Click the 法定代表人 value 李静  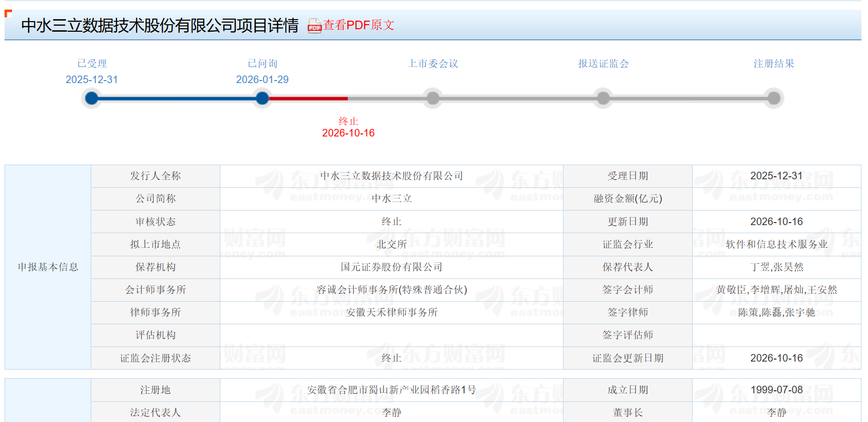[392, 412]
